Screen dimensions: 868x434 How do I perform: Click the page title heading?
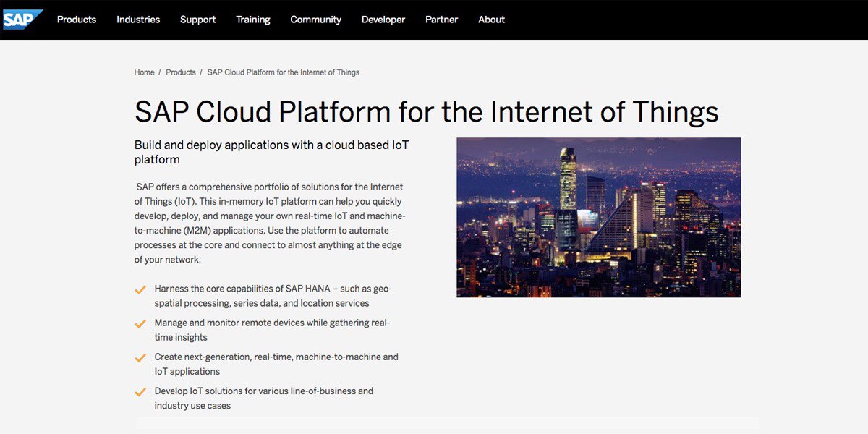[x=427, y=112]
